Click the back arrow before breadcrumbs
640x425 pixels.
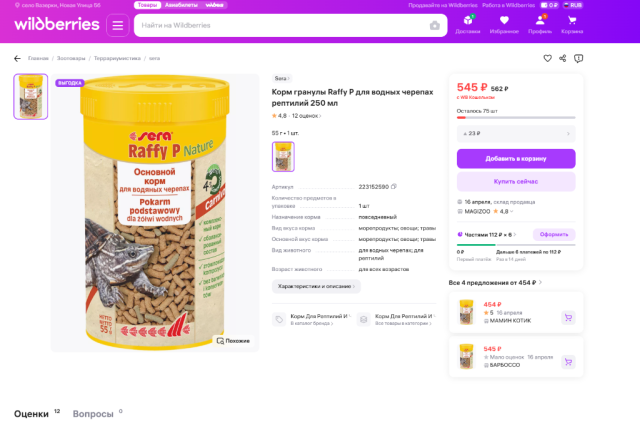click(x=17, y=58)
